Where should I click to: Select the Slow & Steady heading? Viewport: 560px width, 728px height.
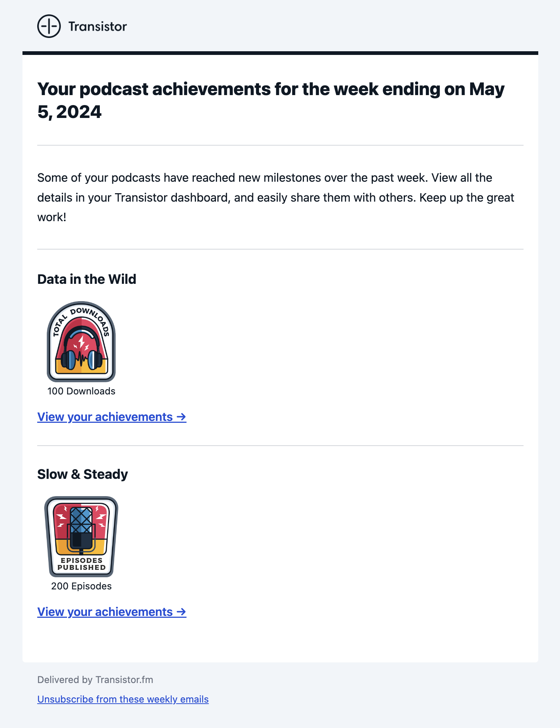82,474
